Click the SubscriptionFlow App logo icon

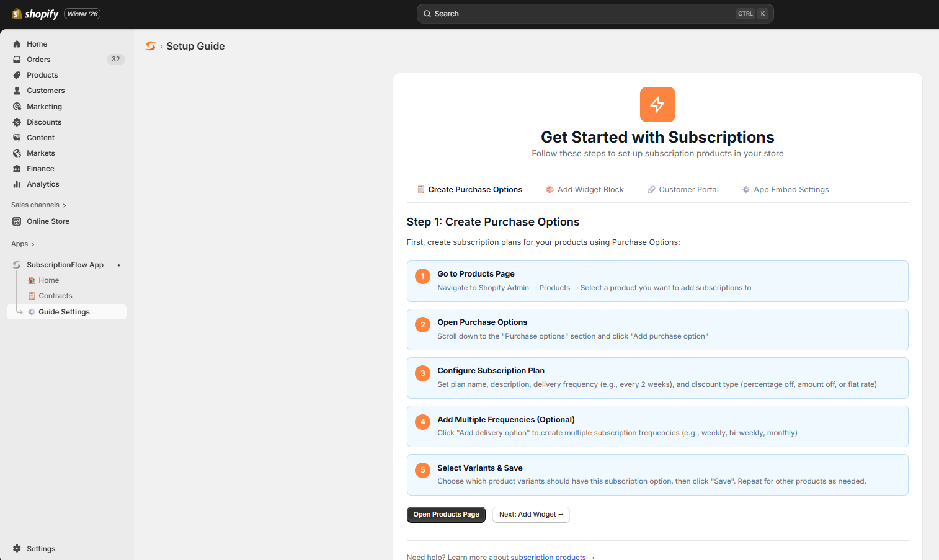(17, 265)
